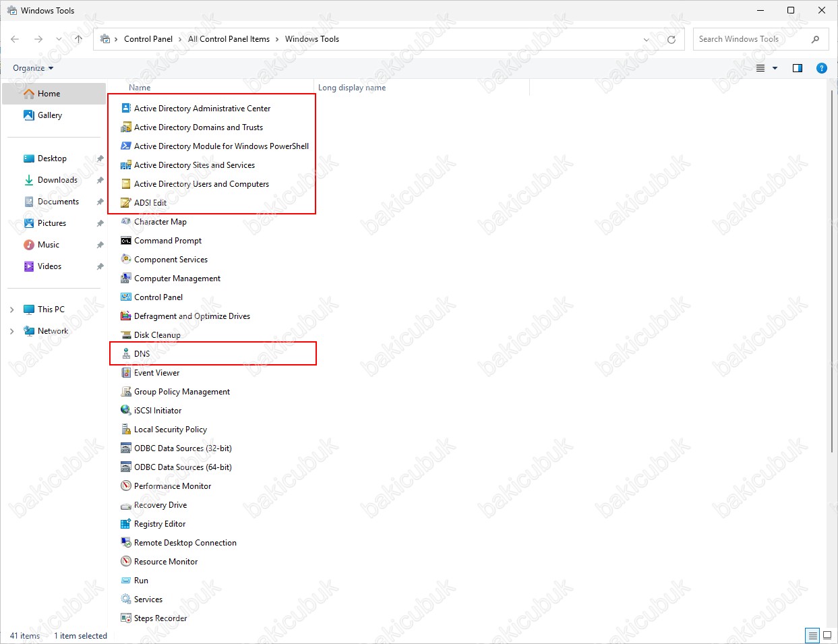This screenshot has width=838, height=644.
Task: Expand chevron after Control Panel breadcrumb
Action: pos(180,39)
